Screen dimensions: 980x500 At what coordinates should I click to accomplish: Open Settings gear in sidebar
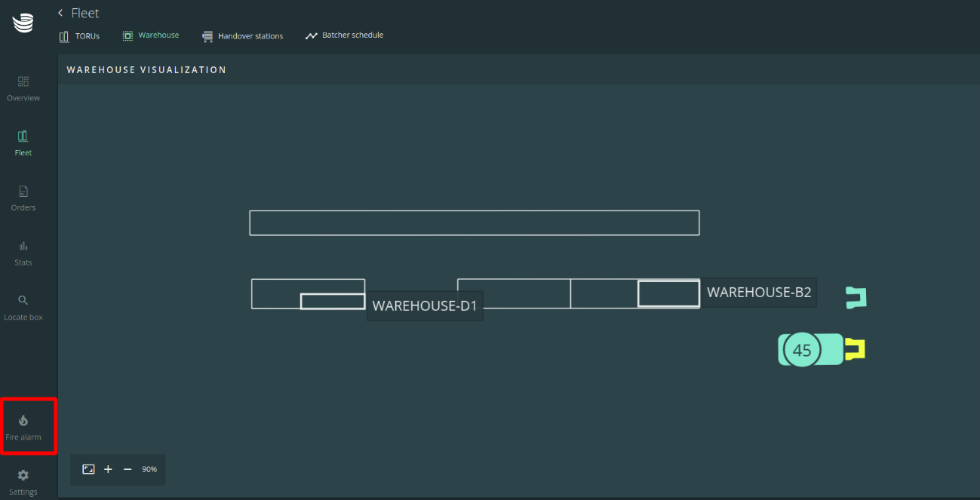[x=23, y=475]
